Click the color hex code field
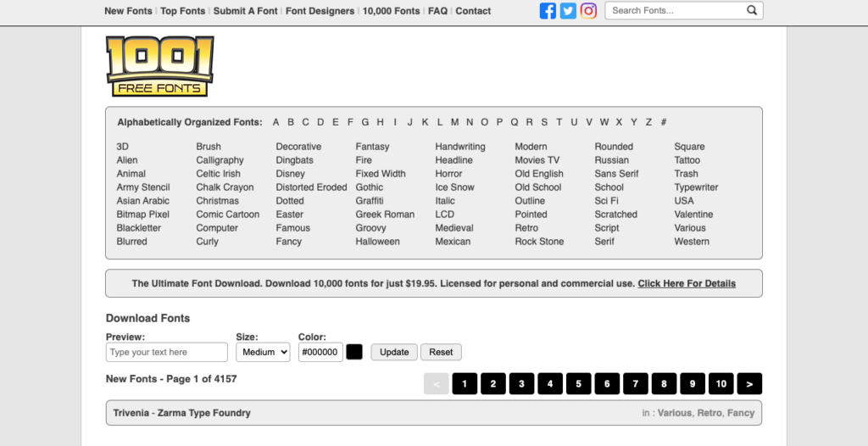Viewport: 868px width, 446px height. point(320,352)
